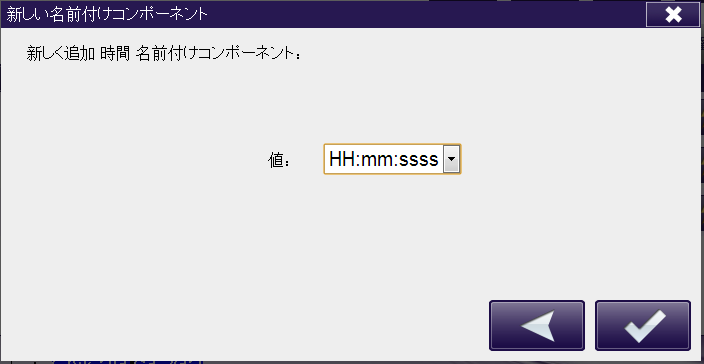The width and height of the screenshot is (704, 364).
Task: Close the dialog with the X icon
Action: click(673, 15)
